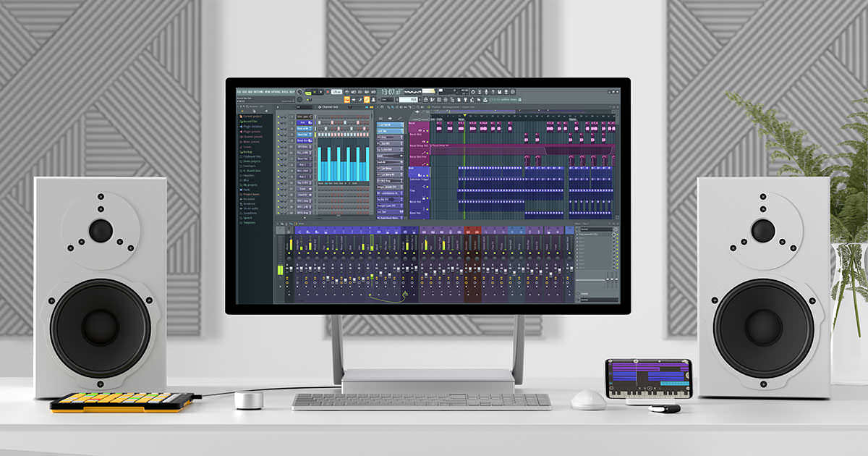Image resolution: width=868 pixels, height=456 pixels.
Task: Open the mixer input routing dropdown
Action: [x=597, y=229]
